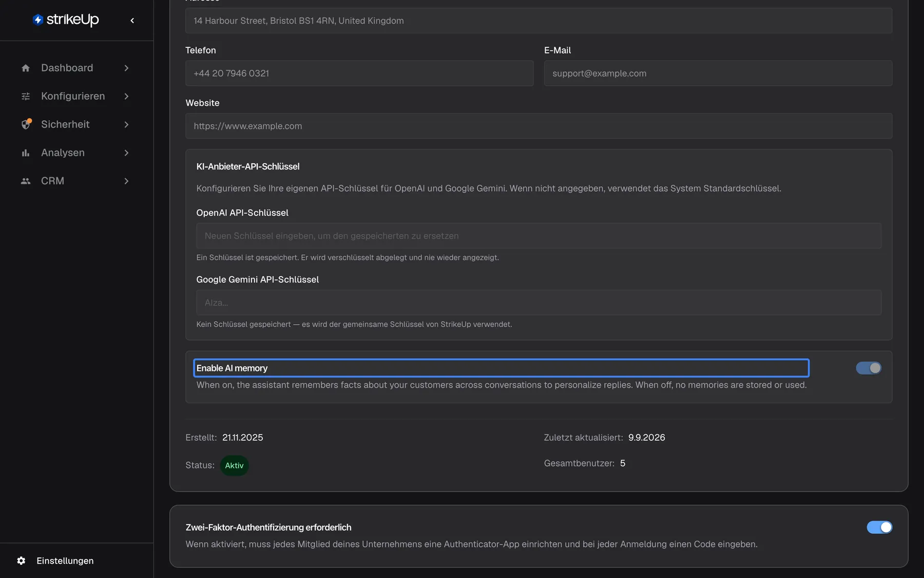The image size is (924, 578).
Task: Expand the CRM menu chevron
Action: 126,181
